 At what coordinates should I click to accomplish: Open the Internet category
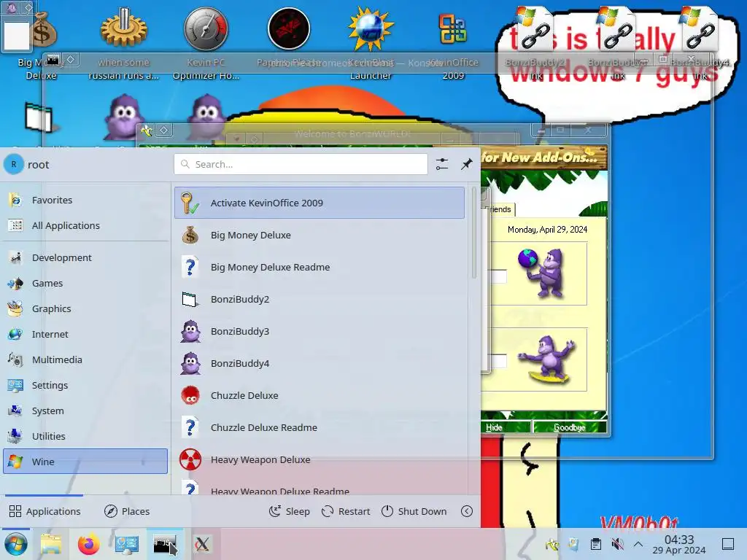tap(85, 334)
